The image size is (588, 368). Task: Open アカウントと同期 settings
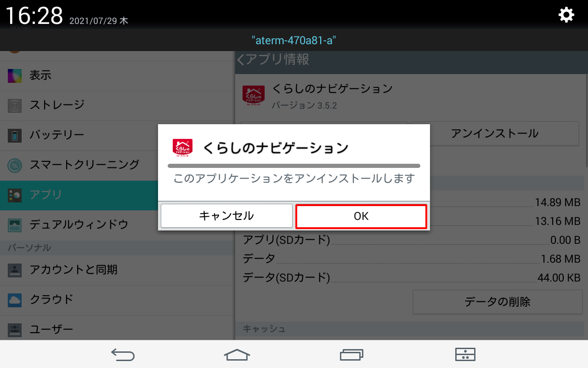[x=117, y=270]
